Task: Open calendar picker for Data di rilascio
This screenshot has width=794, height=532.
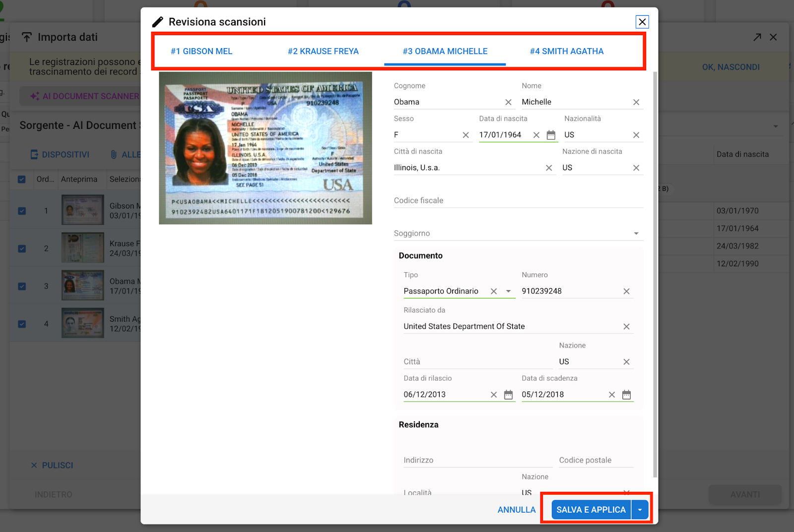Action: pos(508,395)
